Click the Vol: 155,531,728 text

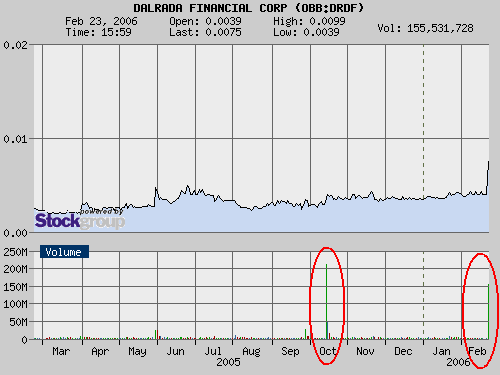point(425,28)
